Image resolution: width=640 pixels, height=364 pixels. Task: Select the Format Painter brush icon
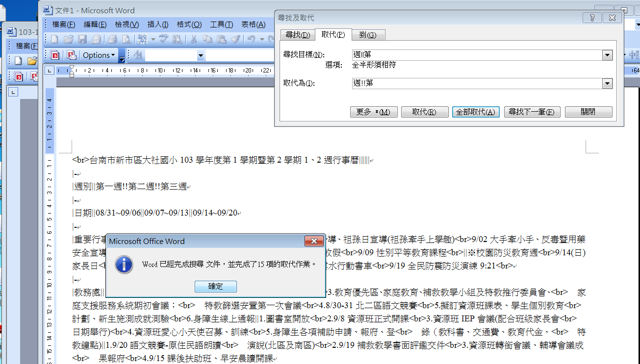point(235,39)
